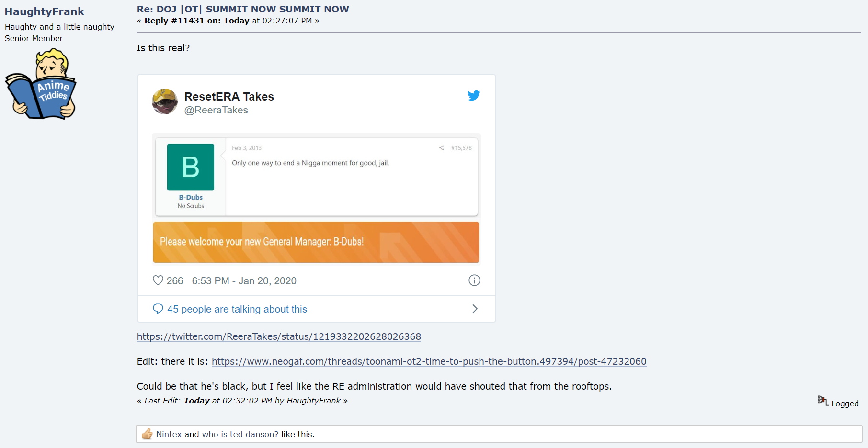Click the orange General Manager banner image
The image size is (868, 448).
click(316, 242)
